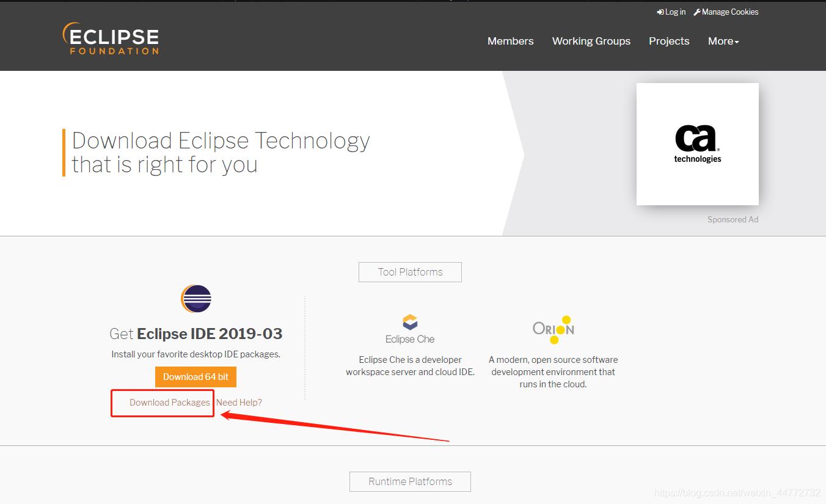Click the Log in link
The height and width of the screenshot is (504, 826).
pyautogui.click(x=675, y=12)
